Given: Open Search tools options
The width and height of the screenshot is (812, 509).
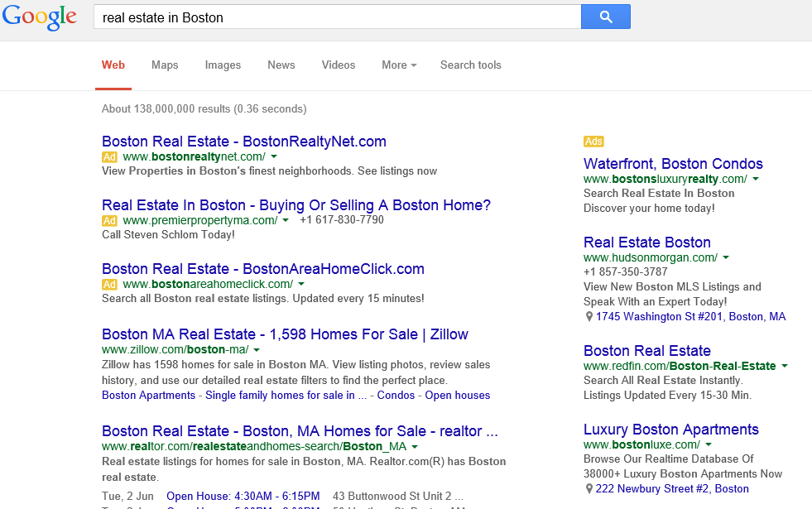Looking at the screenshot, I should pos(471,65).
